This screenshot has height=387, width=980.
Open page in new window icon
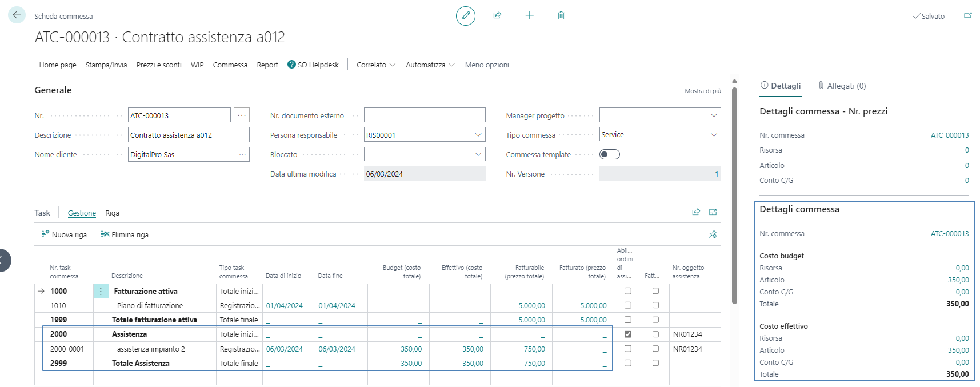[x=967, y=15]
